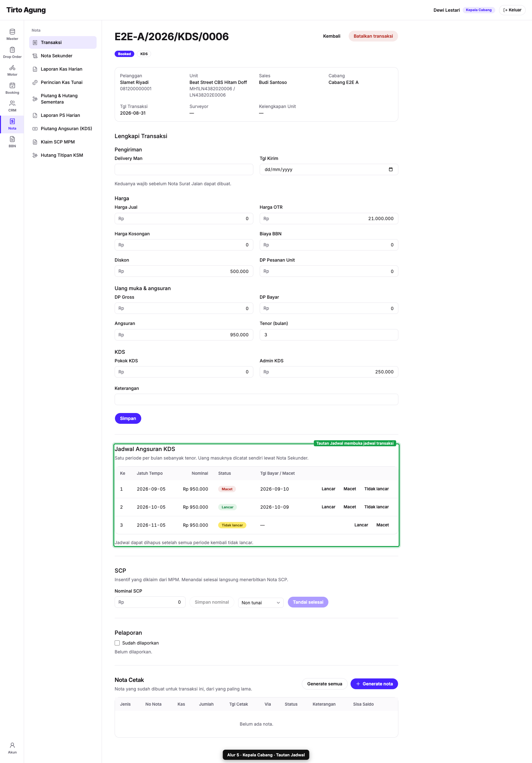The width and height of the screenshot is (532, 763).
Task: Open BBN document icon
Action: [x=12, y=139]
